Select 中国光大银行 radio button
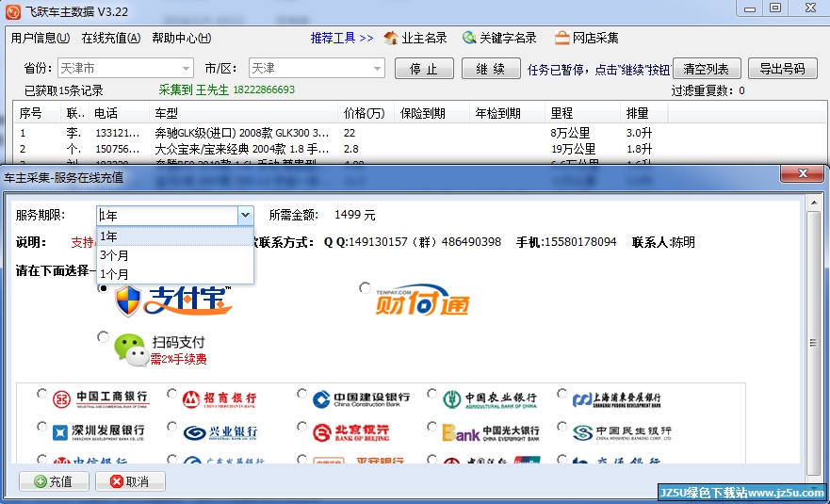The image size is (830, 504). pyautogui.click(x=431, y=426)
